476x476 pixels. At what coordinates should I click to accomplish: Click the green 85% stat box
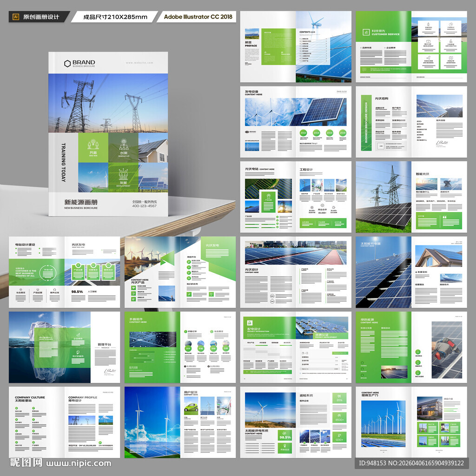[x=339, y=398]
